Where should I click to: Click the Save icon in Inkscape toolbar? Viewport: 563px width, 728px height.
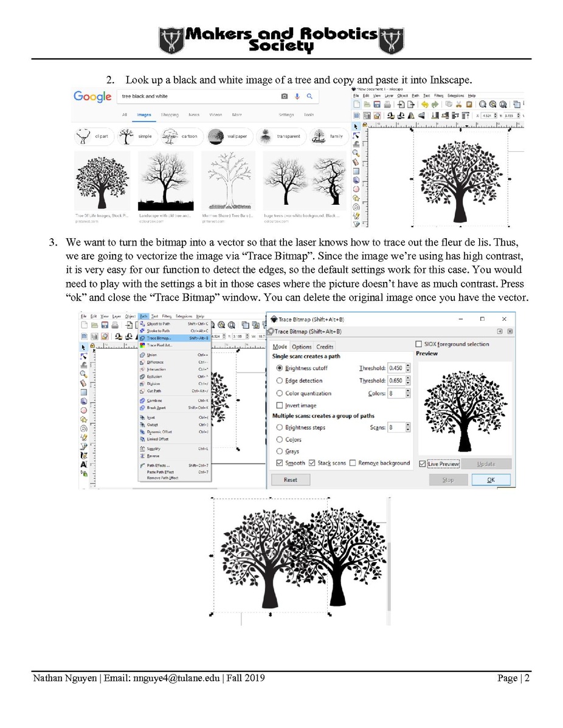tap(377, 105)
